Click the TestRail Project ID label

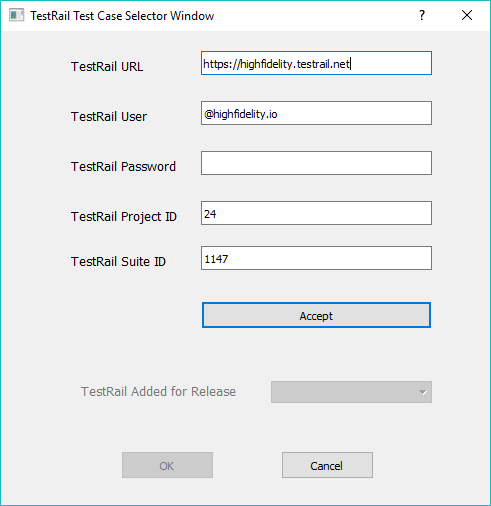click(x=124, y=217)
